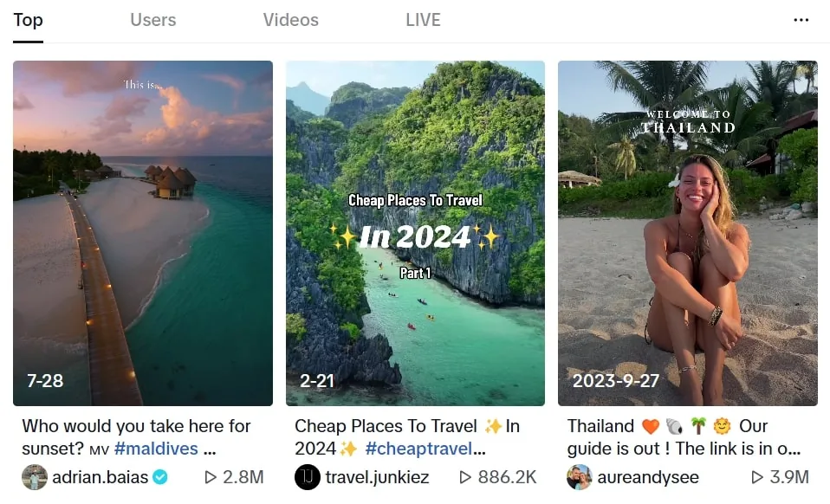
Task: Click the verified badge next to adrian.baias
Action: pyautogui.click(x=159, y=475)
